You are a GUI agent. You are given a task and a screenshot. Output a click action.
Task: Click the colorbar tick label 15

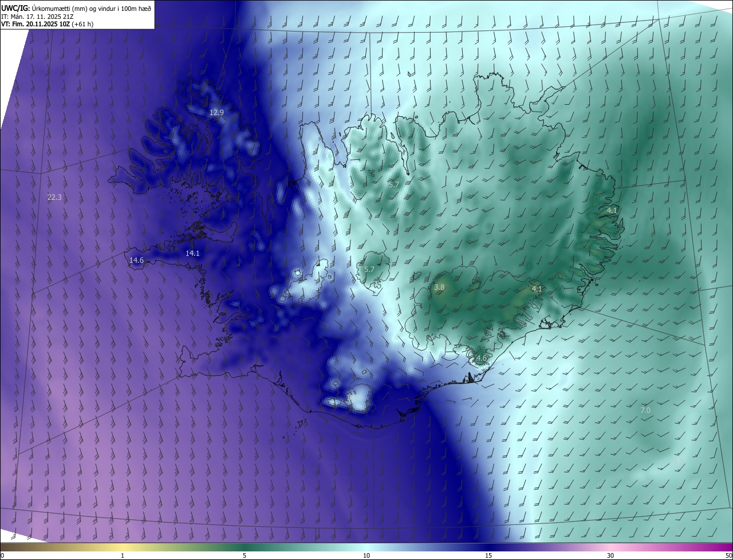pos(488,555)
